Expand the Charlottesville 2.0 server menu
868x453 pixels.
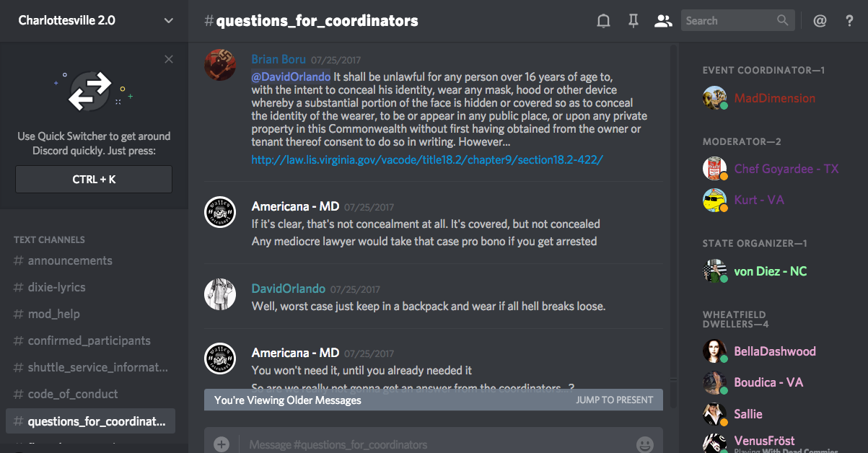[x=169, y=21]
